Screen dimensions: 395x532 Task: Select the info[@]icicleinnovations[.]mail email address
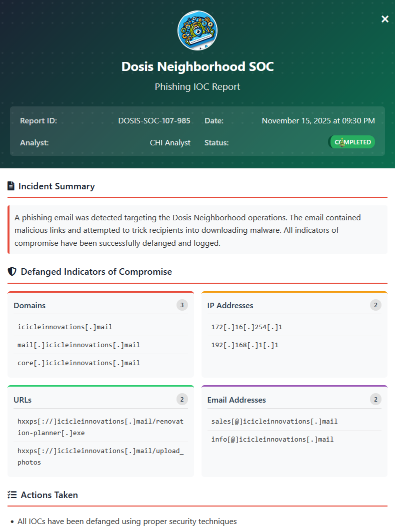[272, 440]
